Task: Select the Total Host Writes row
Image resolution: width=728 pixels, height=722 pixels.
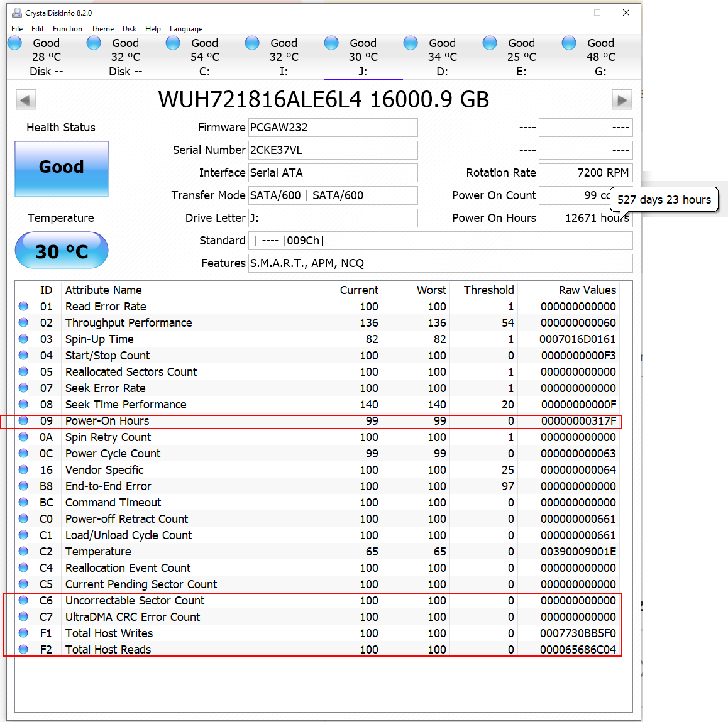Action: [x=317, y=633]
